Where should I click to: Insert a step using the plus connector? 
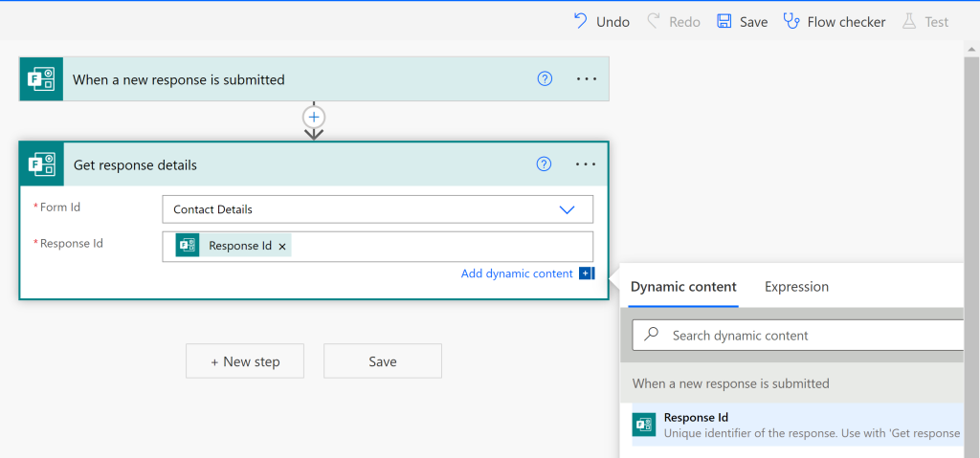pyautogui.click(x=314, y=117)
